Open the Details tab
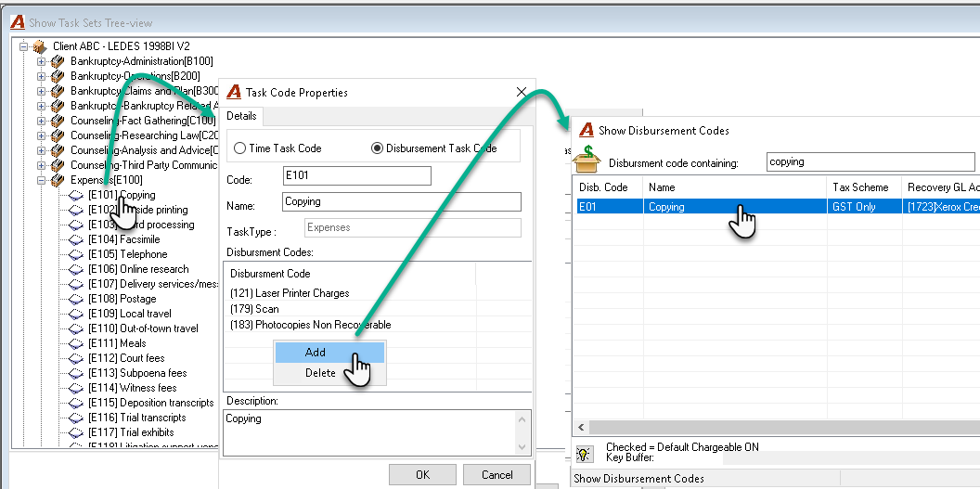 [241, 116]
